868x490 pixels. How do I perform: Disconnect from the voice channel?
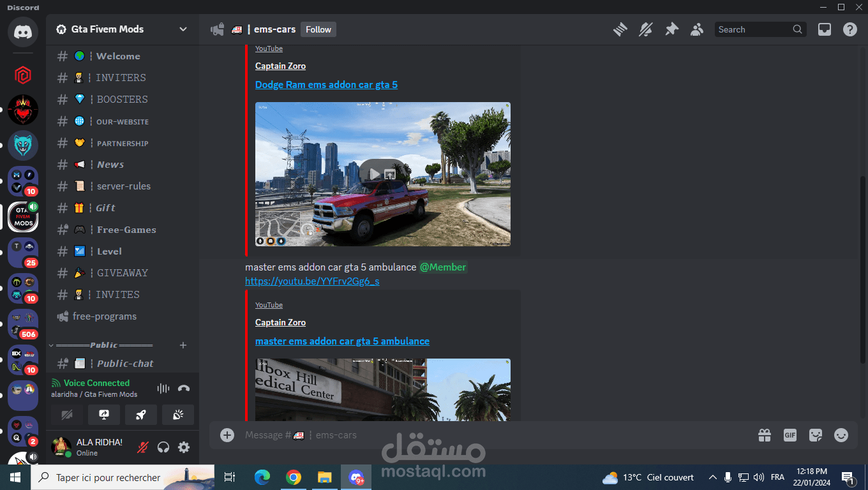(x=184, y=388)
